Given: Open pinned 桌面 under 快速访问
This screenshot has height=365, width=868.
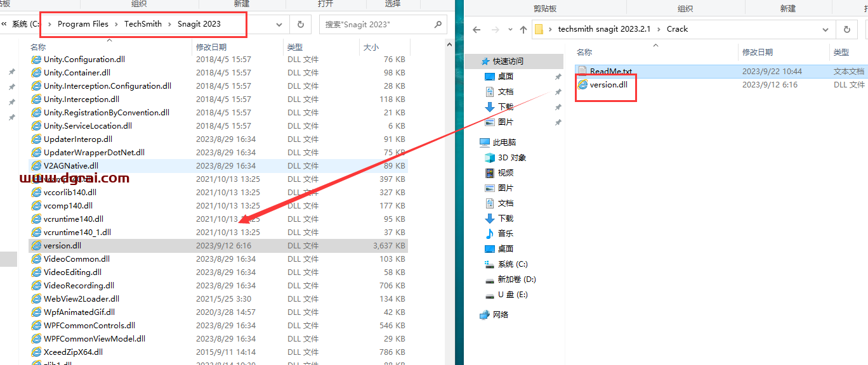Looking at the screenshot, I should click(x=499, y=77).
